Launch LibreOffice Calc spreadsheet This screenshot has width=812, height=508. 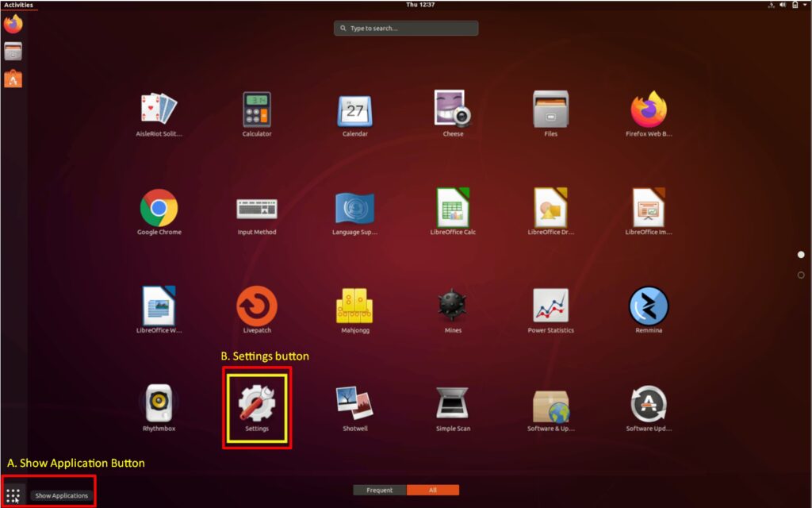[x=453, y=208]
